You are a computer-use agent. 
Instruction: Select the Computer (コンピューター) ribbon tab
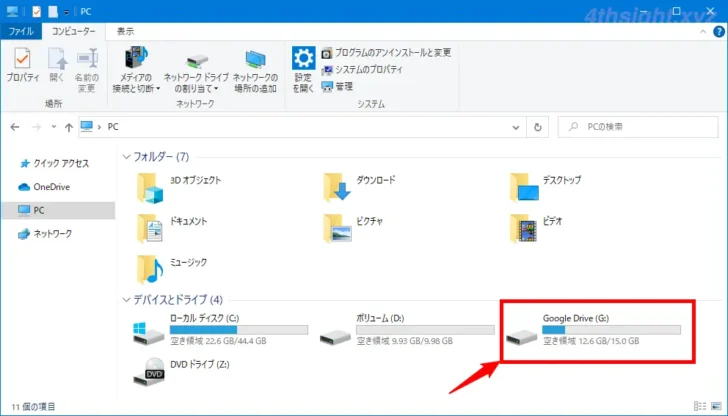click(73, 32)
